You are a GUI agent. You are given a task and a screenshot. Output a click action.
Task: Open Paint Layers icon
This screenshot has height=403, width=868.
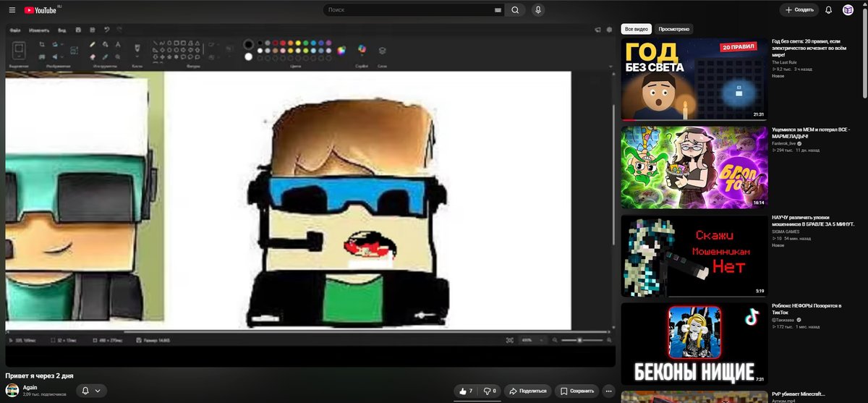(382, 51)
